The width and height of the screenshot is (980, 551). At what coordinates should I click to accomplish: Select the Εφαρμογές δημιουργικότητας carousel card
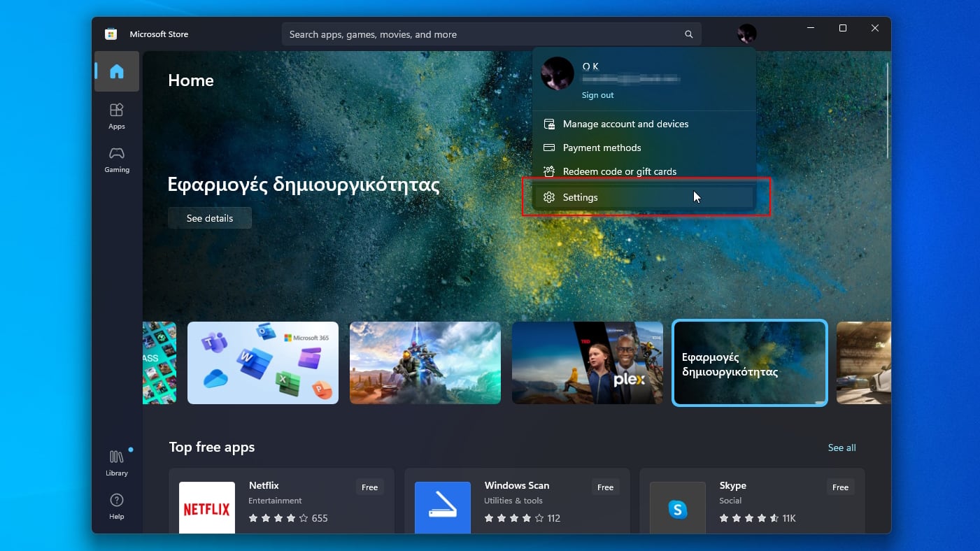750,363
